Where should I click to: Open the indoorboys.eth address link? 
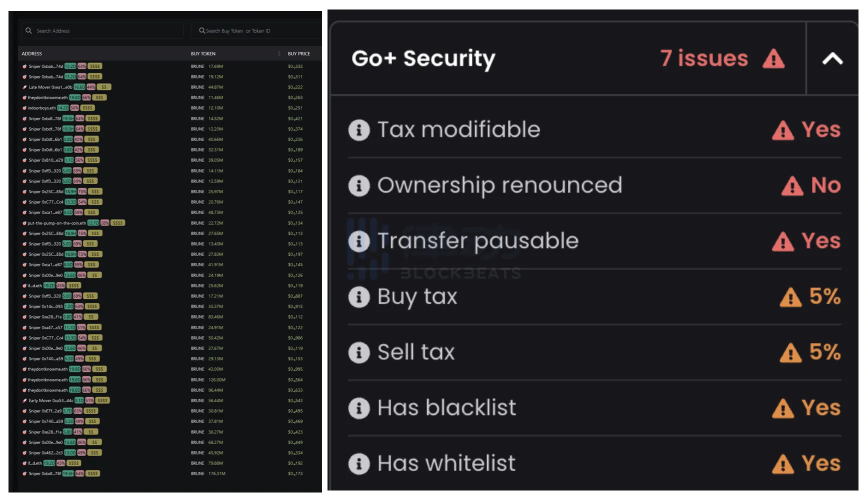(x=41, y=108)
